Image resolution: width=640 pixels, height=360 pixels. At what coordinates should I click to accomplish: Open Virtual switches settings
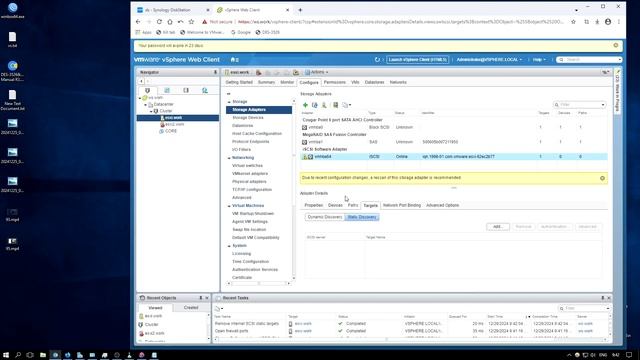tap(247, 166)
